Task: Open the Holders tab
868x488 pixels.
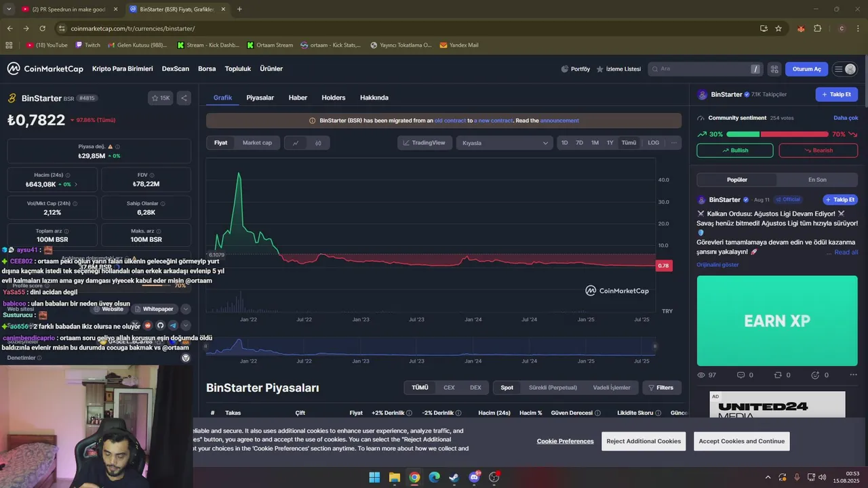Action: coord(334,98)
